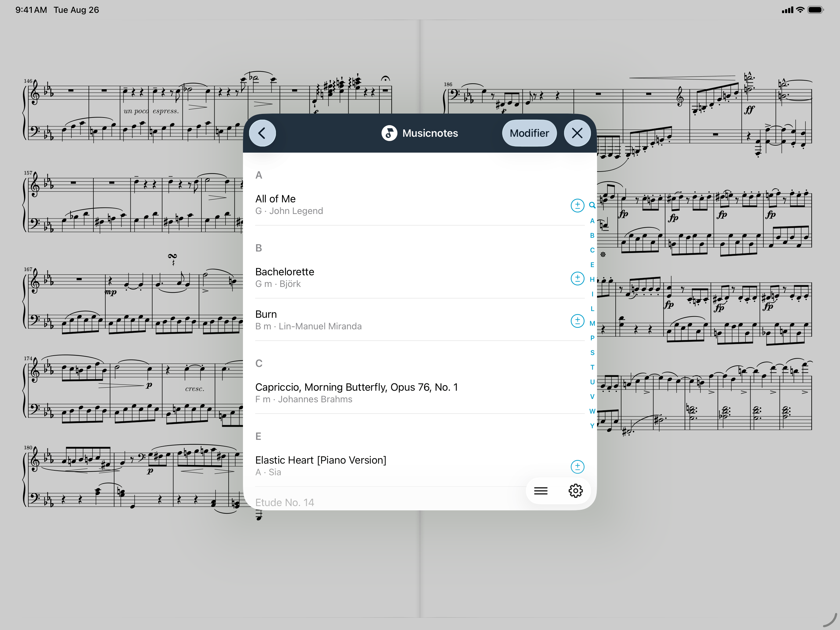Tap the Musicnotes logo icon
Viewport: 840px width, 630px height.
tap(389, 133)
